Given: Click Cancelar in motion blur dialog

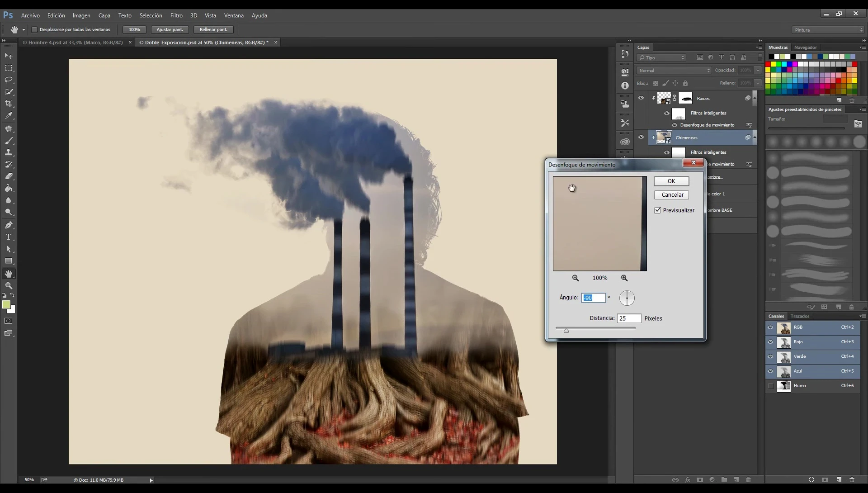Looking at the screenshot, I should tap(671, 194).
